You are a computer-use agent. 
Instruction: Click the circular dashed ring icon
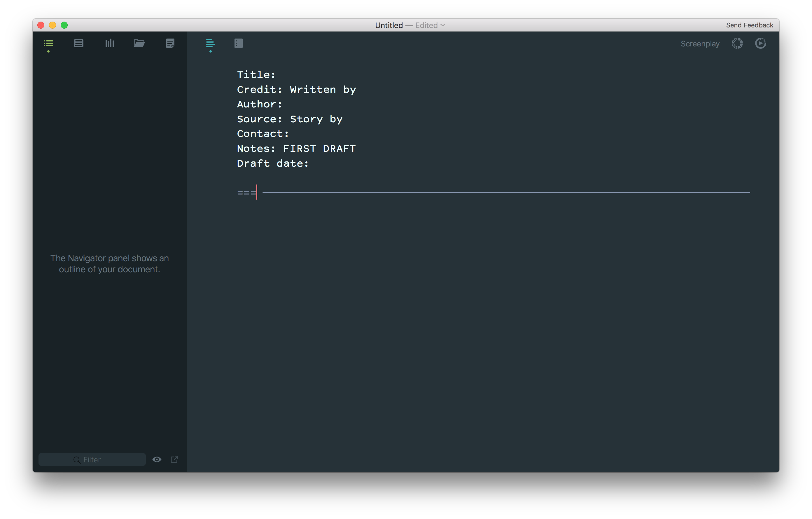click(x=737, y=43)
